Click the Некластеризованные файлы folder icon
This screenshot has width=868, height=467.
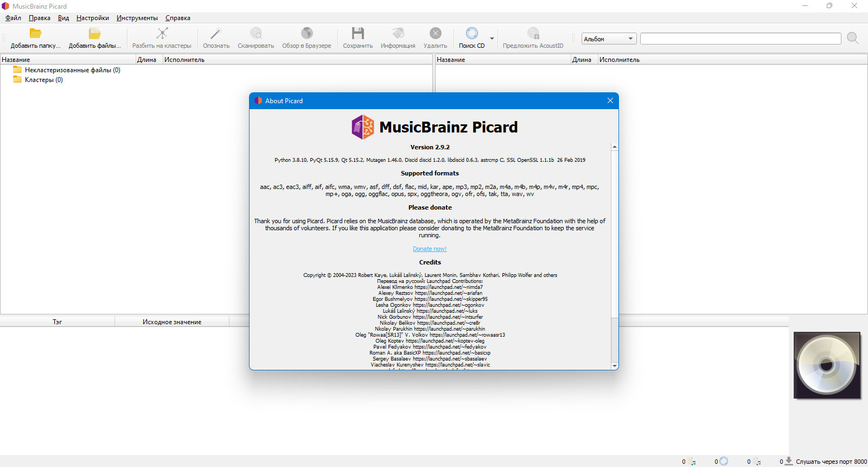coord(17,70)
